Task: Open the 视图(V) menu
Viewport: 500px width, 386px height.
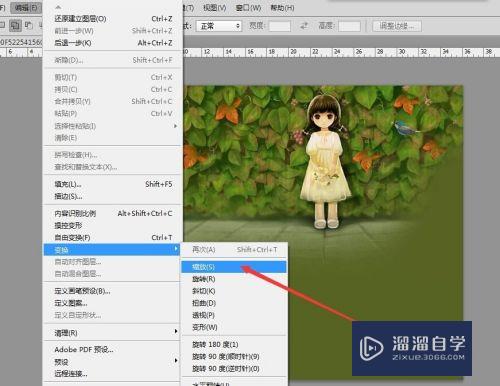Action: pyautogui.click(x=215, y=7)
